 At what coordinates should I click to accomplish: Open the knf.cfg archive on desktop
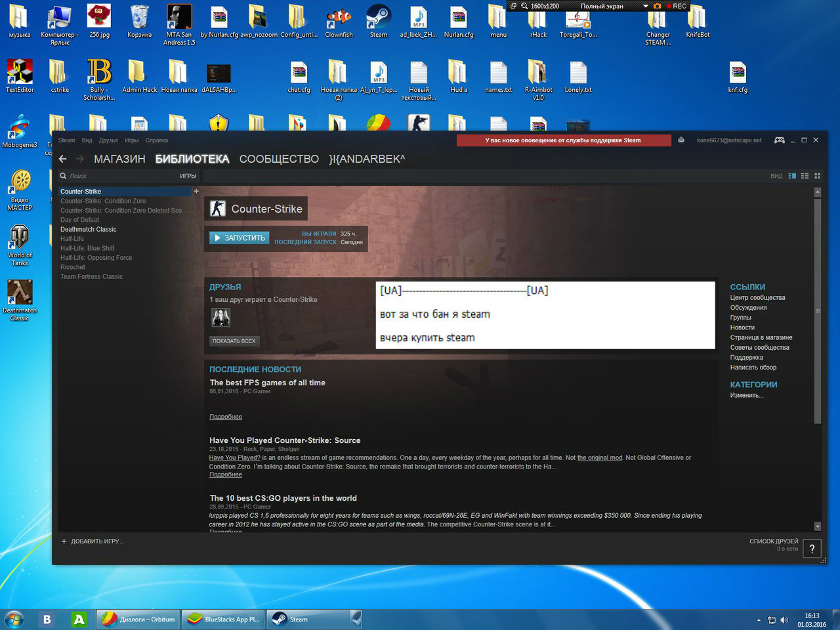(x=738, y=77)
